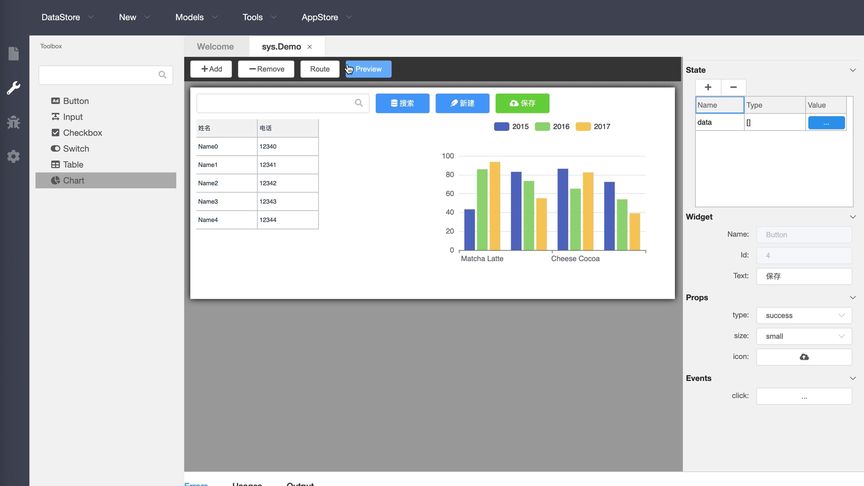
Task: Open the document icon in left sidebar
Action: coord(14,53)
